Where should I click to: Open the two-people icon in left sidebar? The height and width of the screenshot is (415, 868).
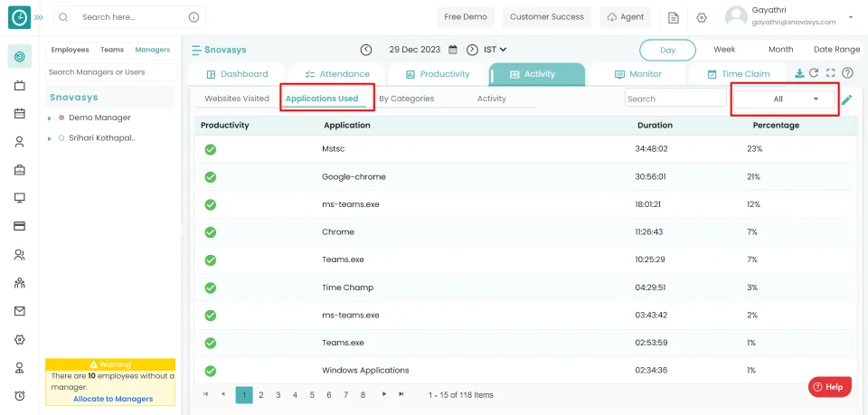coord(19,255)
